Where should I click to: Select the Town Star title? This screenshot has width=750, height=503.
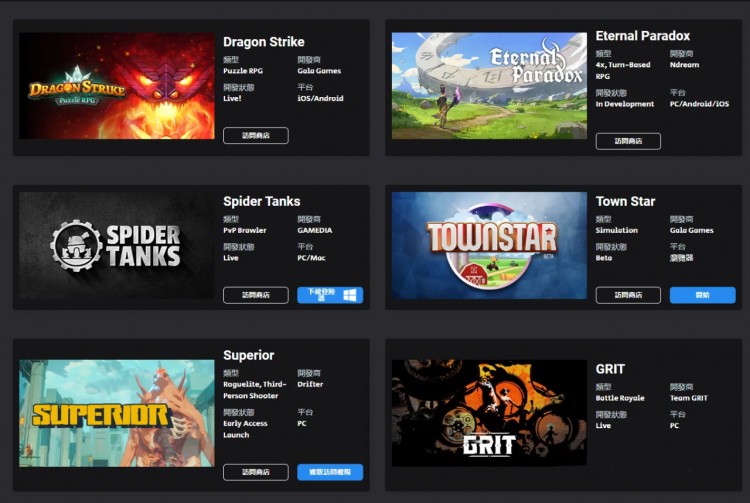(x=625, y=201)
